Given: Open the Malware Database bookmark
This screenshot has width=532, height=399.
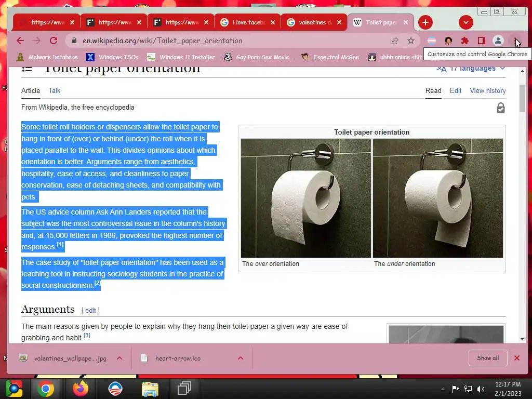Looking at the screenshot, I should coord(47,57).
